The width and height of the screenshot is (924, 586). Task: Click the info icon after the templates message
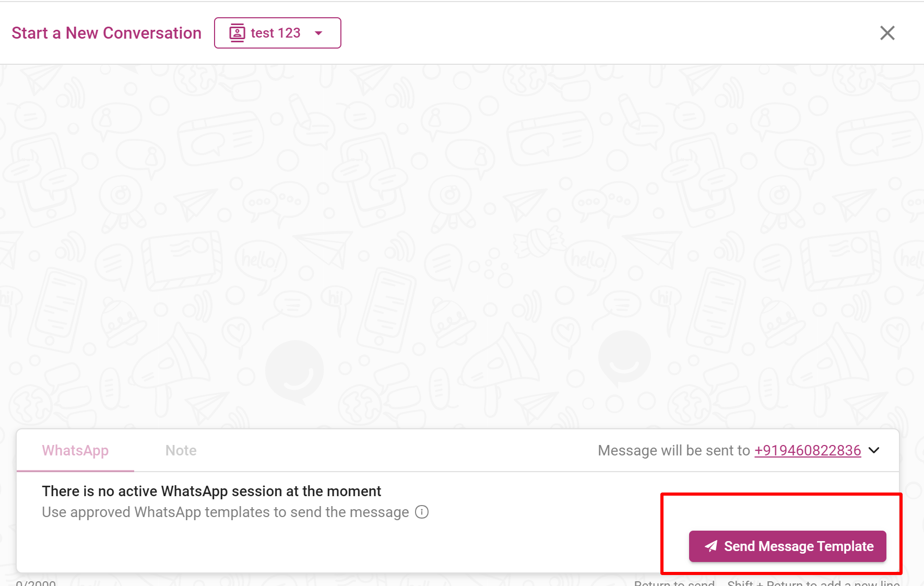[x=422, y=512]
